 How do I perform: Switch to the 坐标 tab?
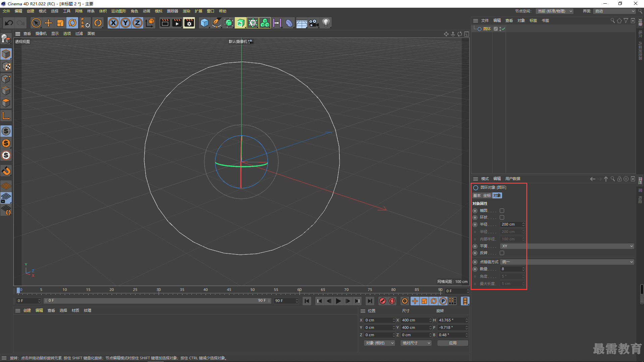point(487,196)
